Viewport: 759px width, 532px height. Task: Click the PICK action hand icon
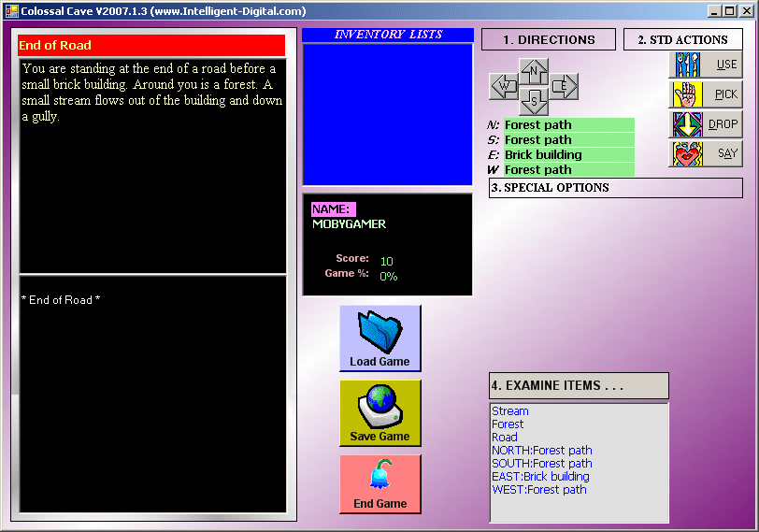click(x=686, y=94)
